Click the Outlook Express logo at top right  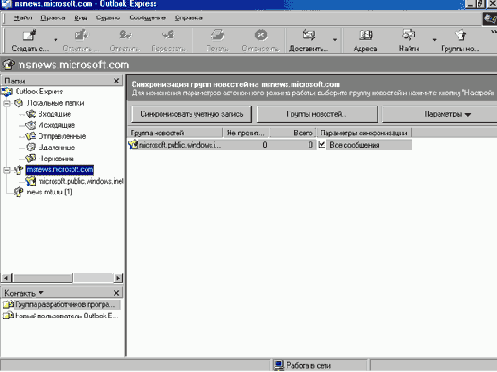(x=490, y=19)
